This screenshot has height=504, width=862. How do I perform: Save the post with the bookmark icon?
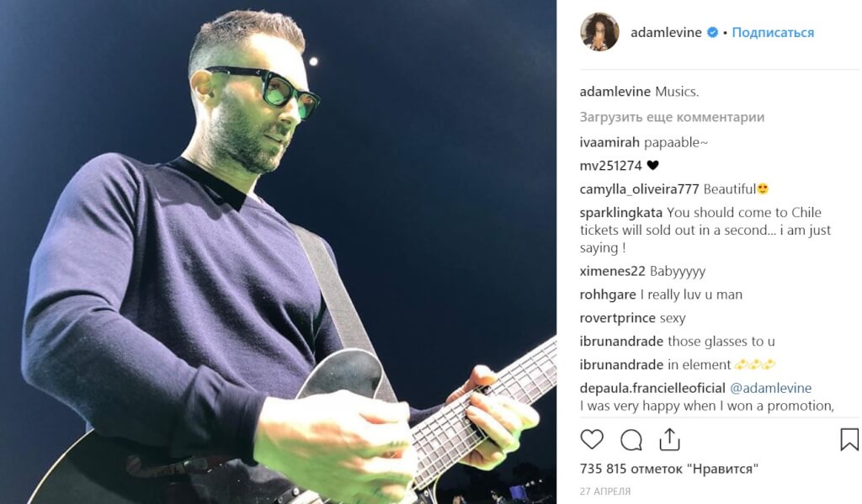849,440
